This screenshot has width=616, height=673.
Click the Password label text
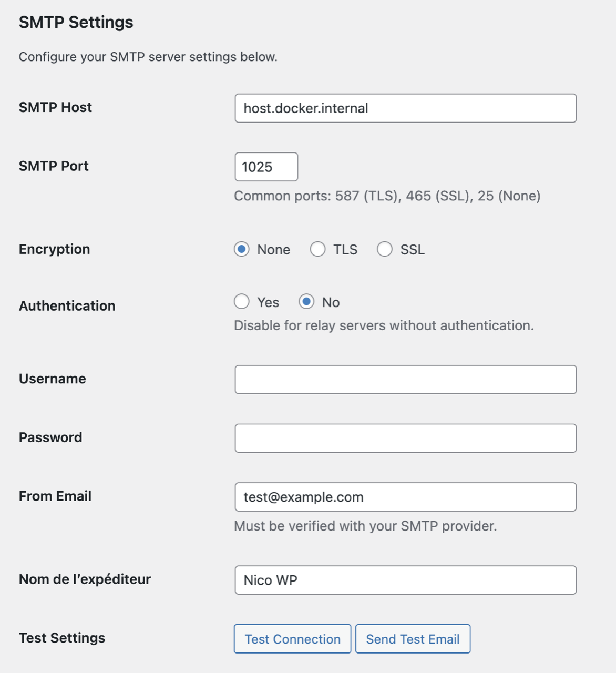point(50,437)
